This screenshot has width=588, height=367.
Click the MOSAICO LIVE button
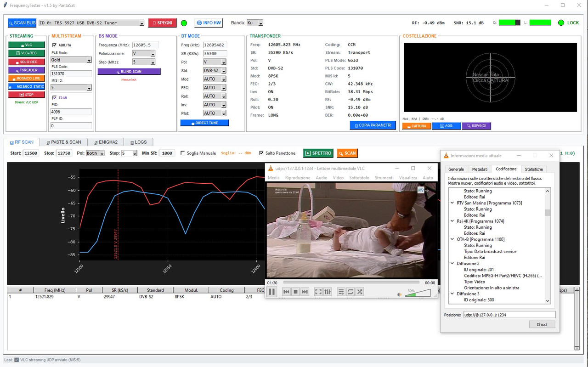pos(27,78)
